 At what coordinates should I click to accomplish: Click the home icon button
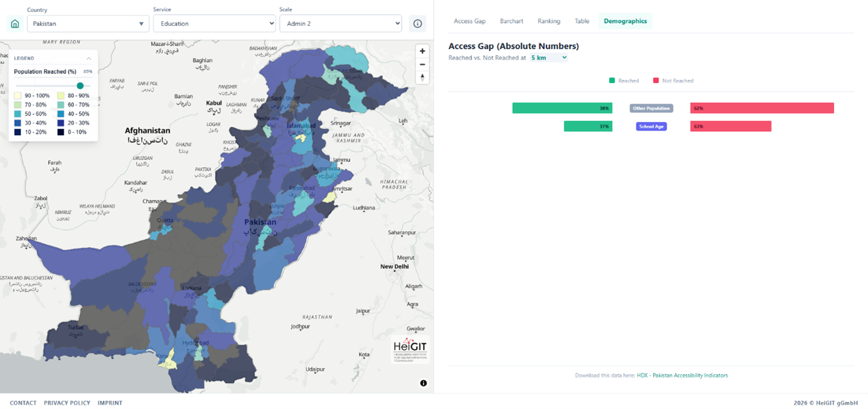point(15,24)
